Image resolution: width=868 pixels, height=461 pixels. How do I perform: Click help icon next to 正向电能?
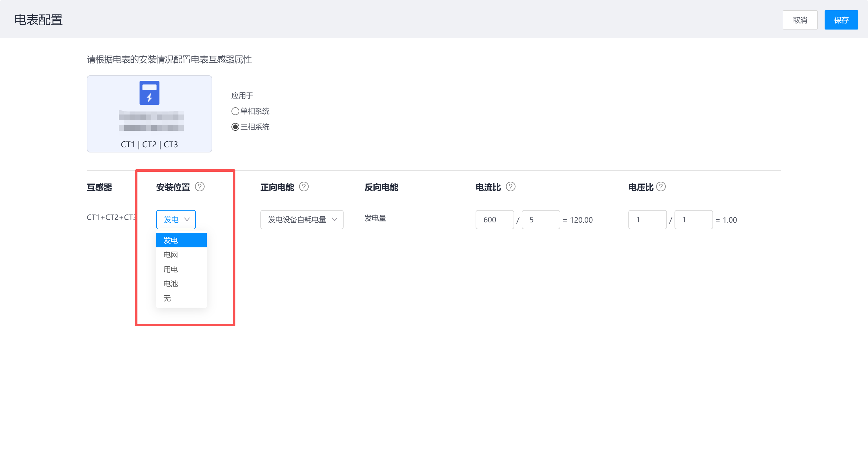click(x=303, y=187)
